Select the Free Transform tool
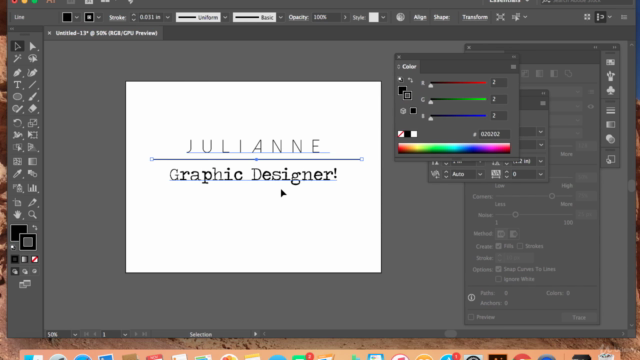Image resolution: width=640 pixels, height=360 pixels. coord(33,135)
